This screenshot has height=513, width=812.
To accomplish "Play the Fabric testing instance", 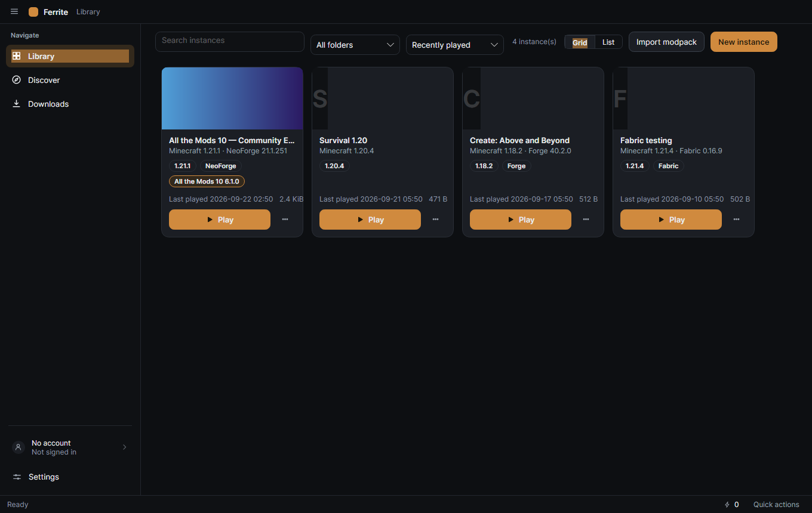I will point(671,220).
